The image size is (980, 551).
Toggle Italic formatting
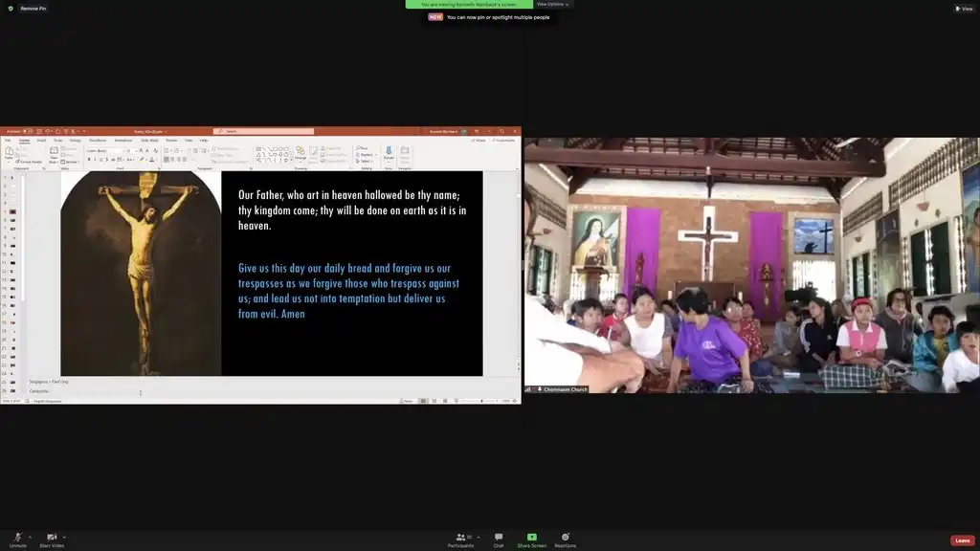pos(95,160)
